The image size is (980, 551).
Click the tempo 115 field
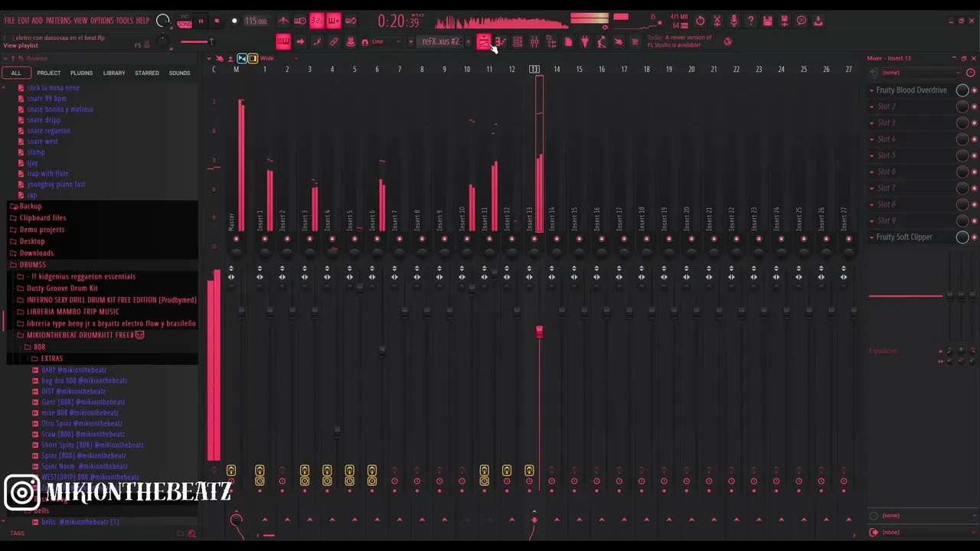point(256,21)
